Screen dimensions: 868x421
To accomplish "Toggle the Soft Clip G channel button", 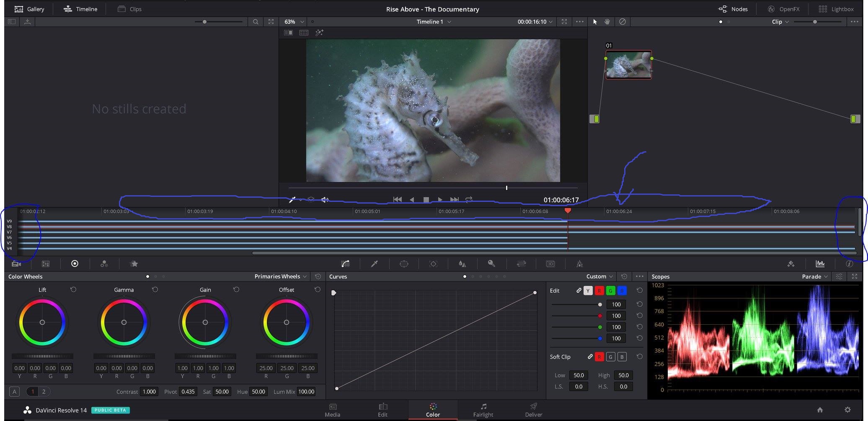I will click(611, 357).
